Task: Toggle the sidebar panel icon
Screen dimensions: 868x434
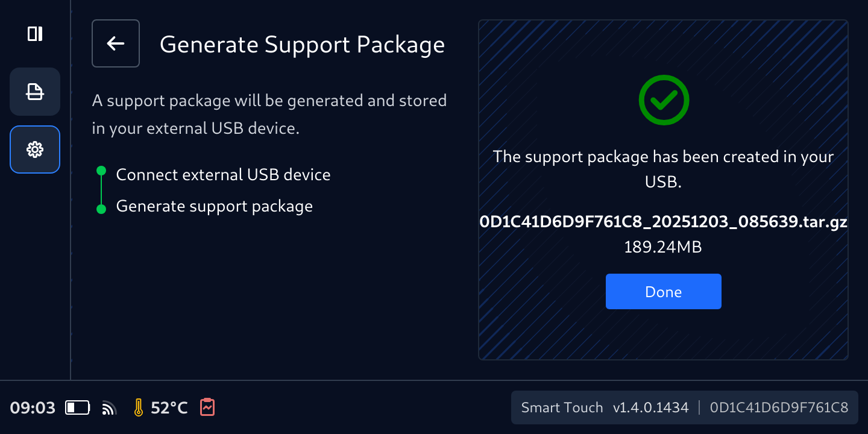Action: [x=35, y=34]
